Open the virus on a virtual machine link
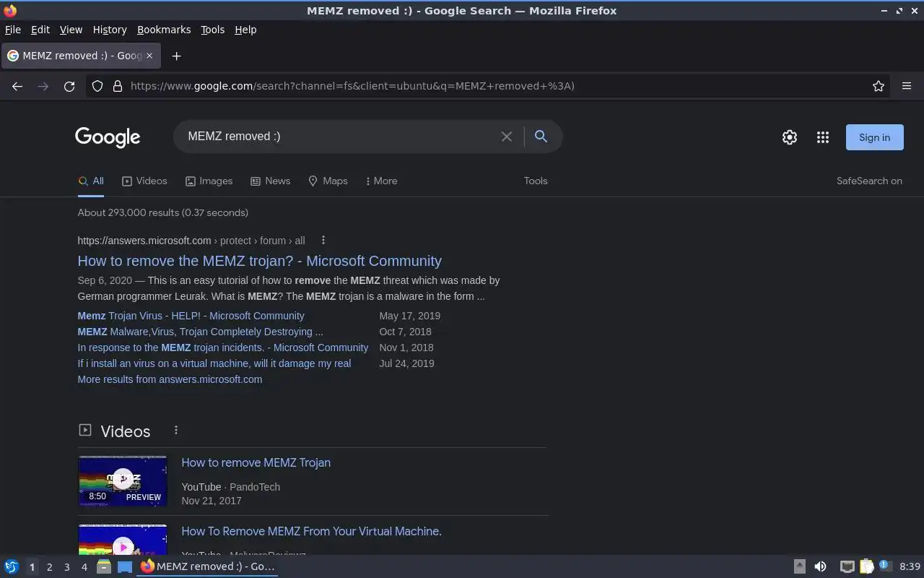924x578 pixels. [214, 363]
